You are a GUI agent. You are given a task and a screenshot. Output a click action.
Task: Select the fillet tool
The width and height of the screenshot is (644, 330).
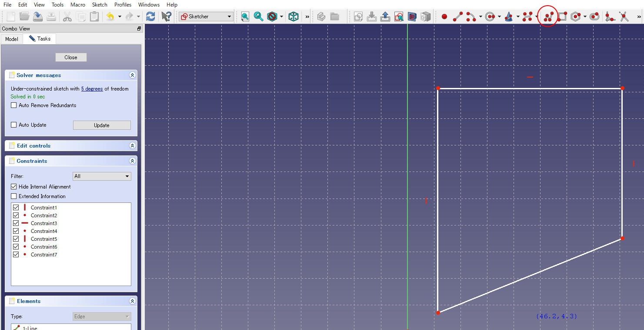pyautogui.click(x=610, y=17)
